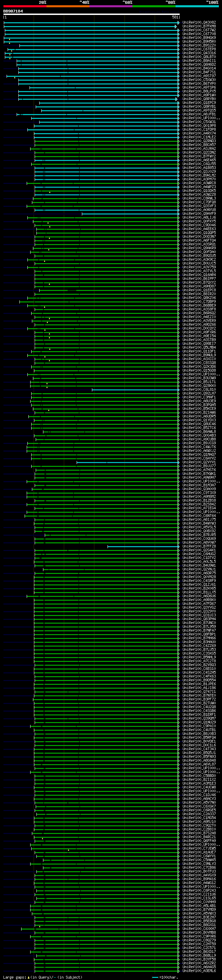Click the UniRef100_C2A337 entry
Viewport: 222px width, 980px height.
click(199, 814)
